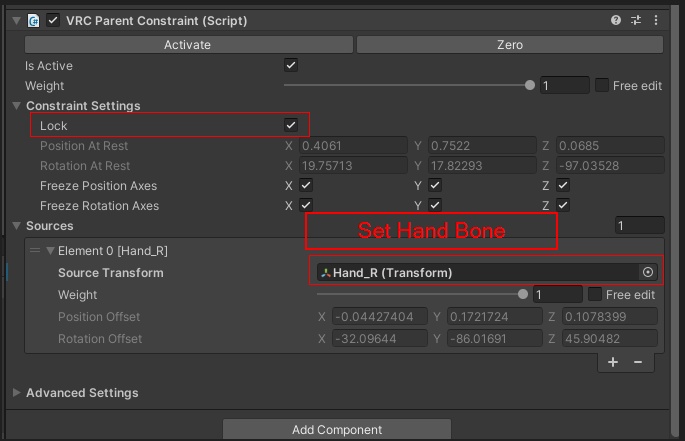Click Rotation At Rest Z field
Screen dimensions: 685x441
(x=610, y=166)
